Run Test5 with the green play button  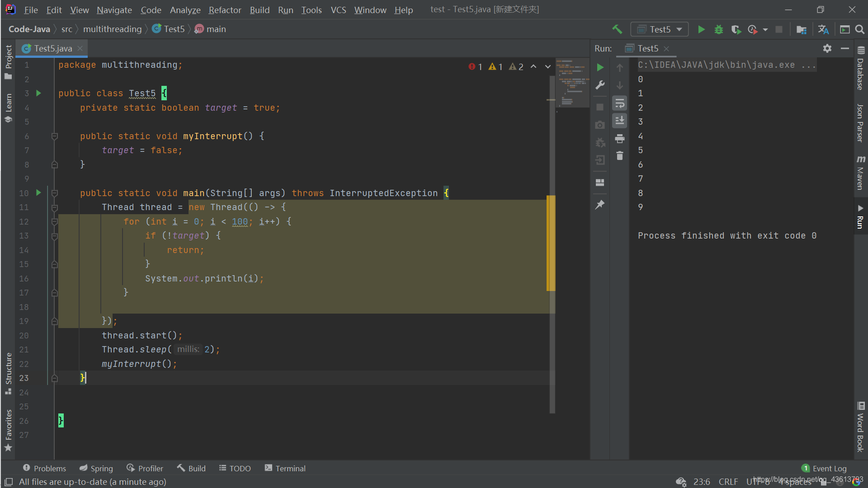(x=701, y=29)
